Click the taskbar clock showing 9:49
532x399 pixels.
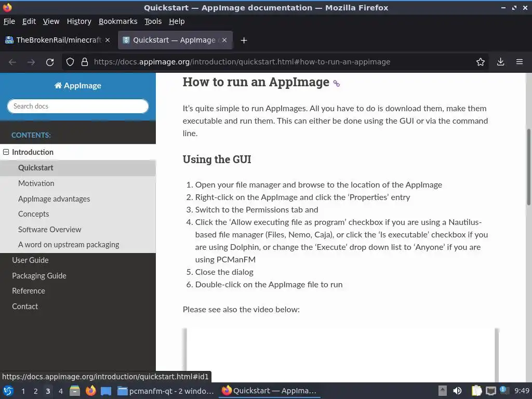click(x=522, y=391)
